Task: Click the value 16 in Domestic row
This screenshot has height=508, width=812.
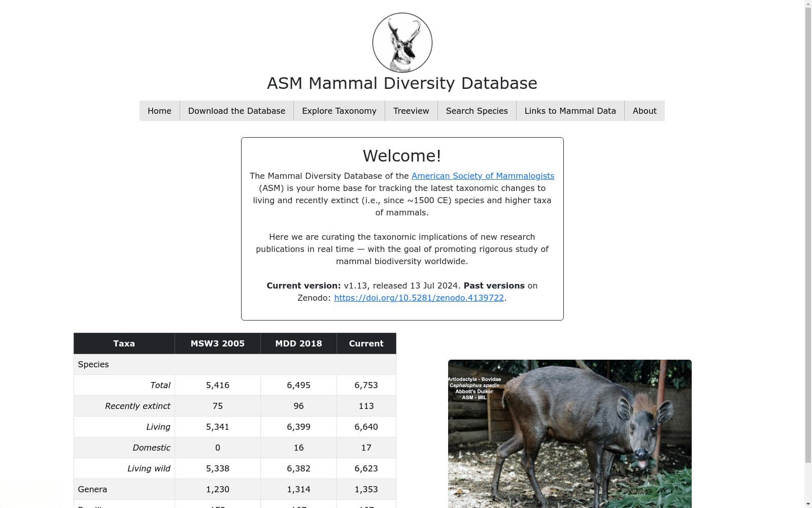Action: pyautogui.click(x=298, y=448)
